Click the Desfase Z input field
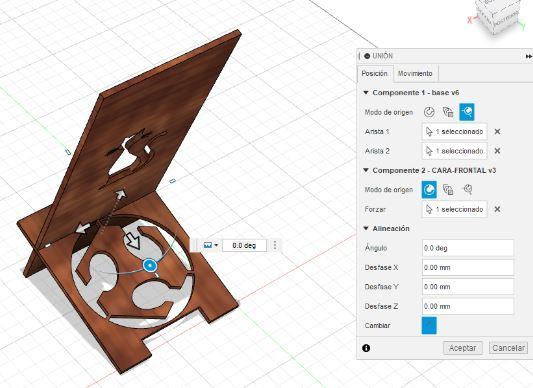The height and width of the screenshot is (388, 533). pos(468,306)
